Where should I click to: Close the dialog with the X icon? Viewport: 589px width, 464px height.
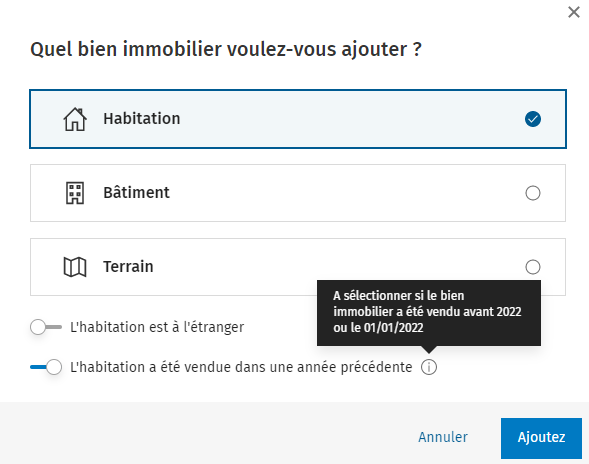[574, 12]
